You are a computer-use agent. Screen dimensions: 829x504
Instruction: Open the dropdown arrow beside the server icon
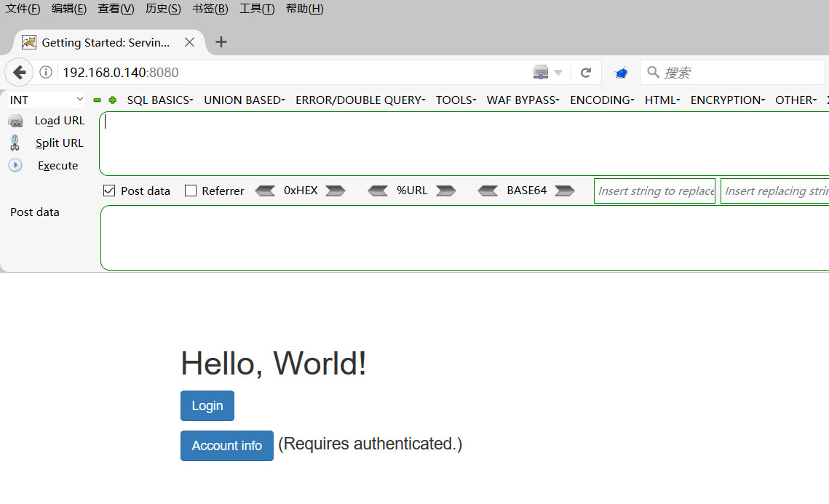click(558, 73)
